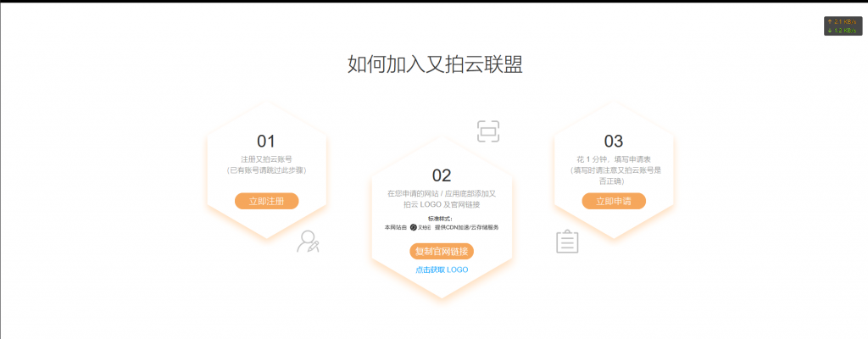Click the 花 1 分钟，填写申请表 text
The height and width of the screenshot is (339, 868).
614,158
